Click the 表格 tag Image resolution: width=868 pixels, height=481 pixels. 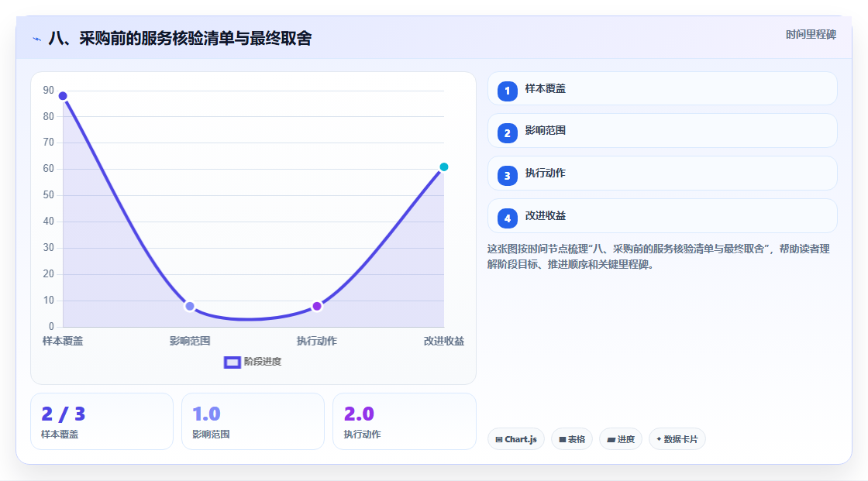pyautogui.click(x=572, y=439)
